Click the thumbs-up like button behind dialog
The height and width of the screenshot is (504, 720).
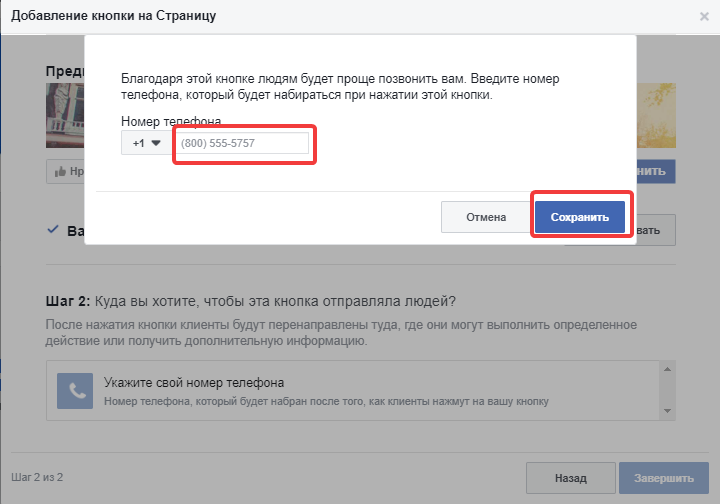coord(65,172)
